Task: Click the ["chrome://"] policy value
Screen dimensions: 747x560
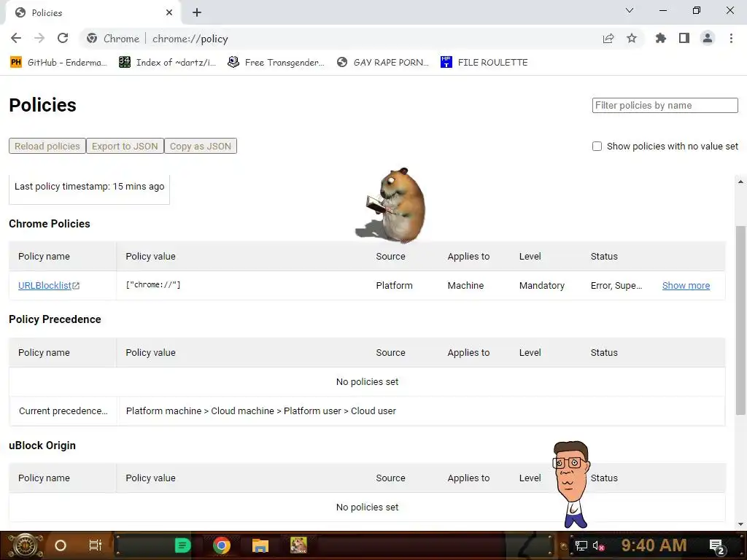Action: (x=153, y=285)
